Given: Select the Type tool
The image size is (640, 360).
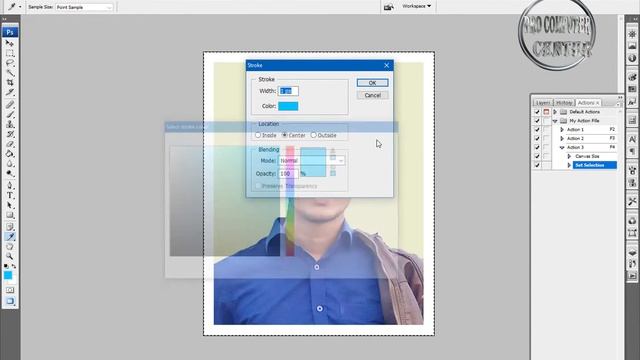Looking at the screenshot, I should click(x=10, y=195).
